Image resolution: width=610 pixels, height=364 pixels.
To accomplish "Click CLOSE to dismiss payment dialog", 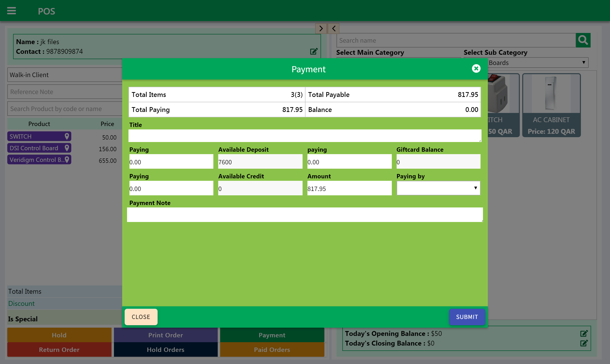I will coord(141,317).
